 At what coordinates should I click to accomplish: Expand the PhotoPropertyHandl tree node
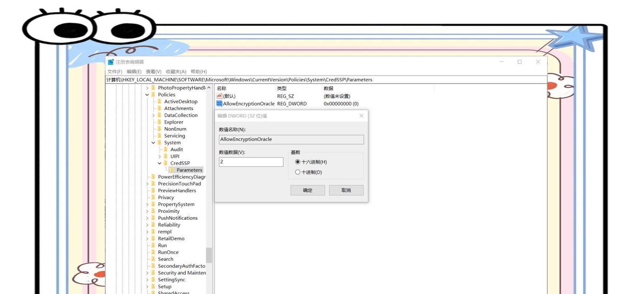(147, 88)
